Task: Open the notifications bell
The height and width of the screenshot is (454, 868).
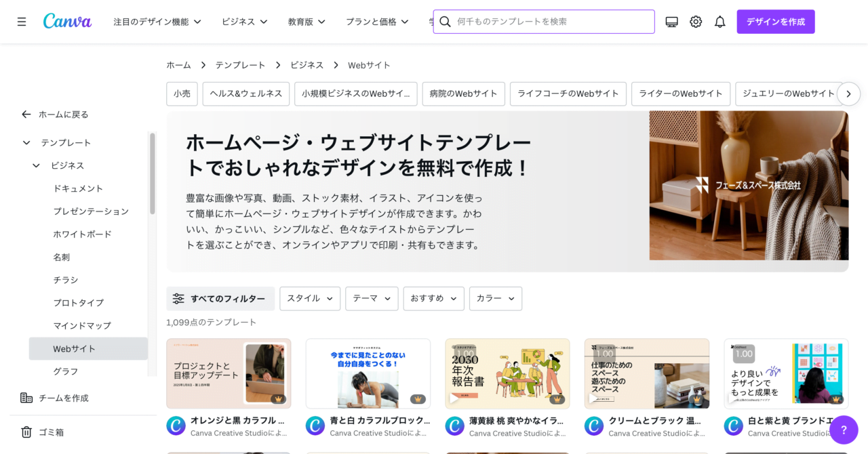Action: (x=719, y=22)
